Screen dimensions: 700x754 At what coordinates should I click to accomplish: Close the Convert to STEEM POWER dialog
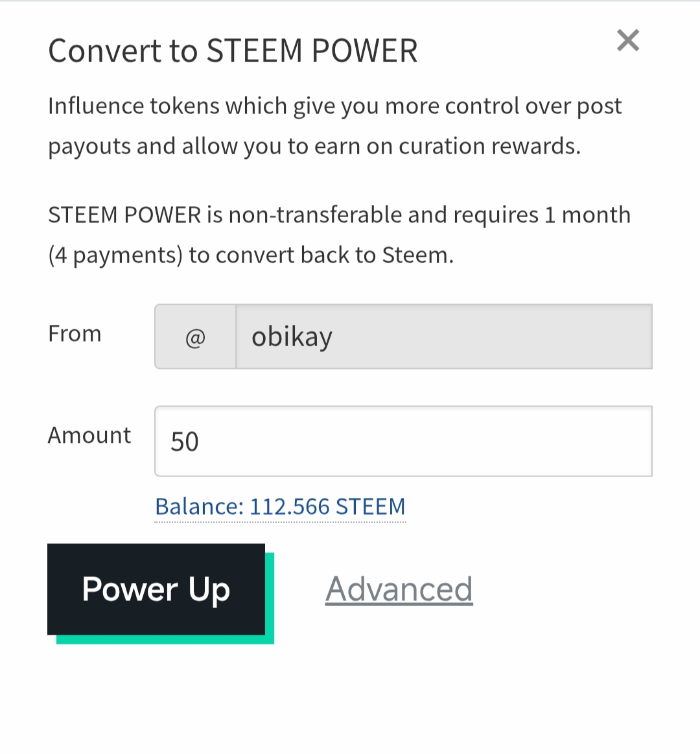pos(627,41)
